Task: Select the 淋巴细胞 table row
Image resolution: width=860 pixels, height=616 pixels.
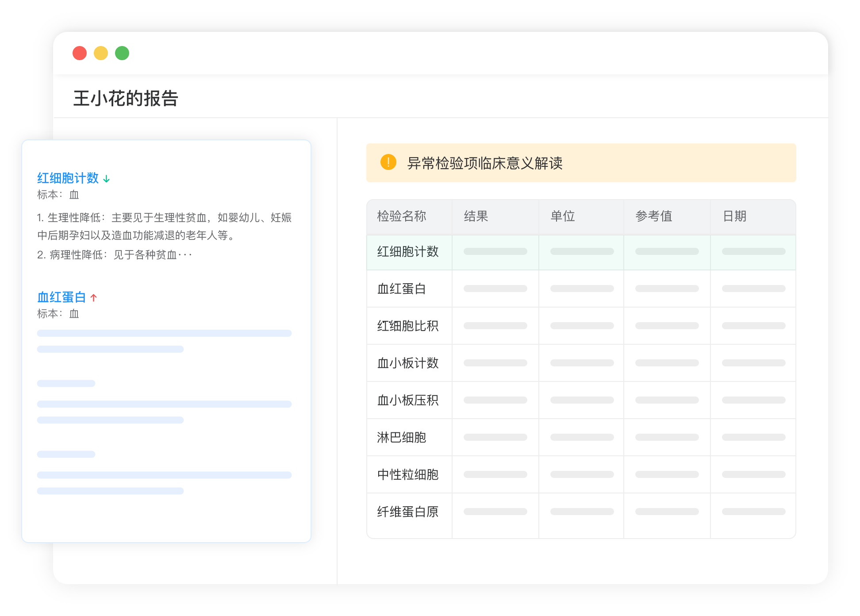Action: pos(401,438)
